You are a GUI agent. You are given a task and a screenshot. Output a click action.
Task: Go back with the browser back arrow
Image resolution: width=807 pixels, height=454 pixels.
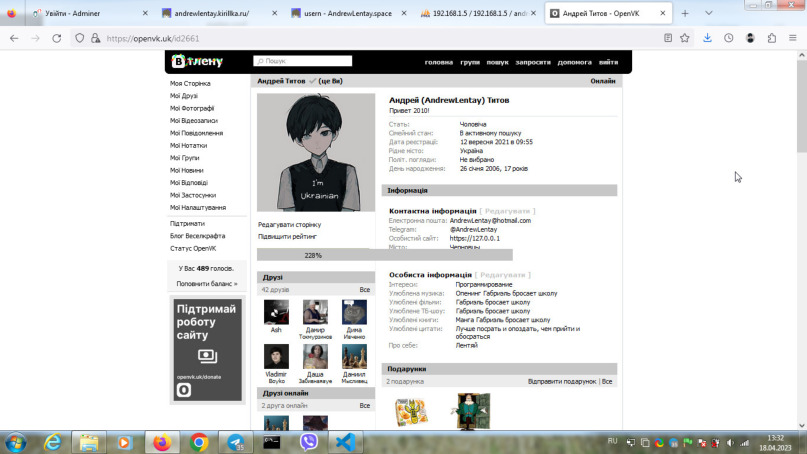(x=14, y=38)
